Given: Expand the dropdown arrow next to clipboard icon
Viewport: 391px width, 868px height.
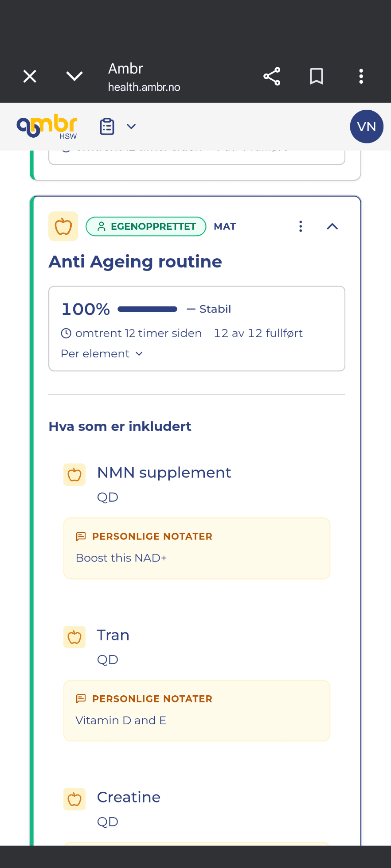Looking at the screenshot, I should click(x=131, y=127).
